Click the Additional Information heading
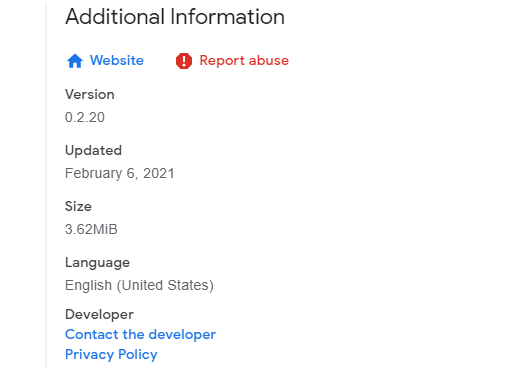Image resolution: width=521 pixels, height=368 pixels. [x=175, y=16]
